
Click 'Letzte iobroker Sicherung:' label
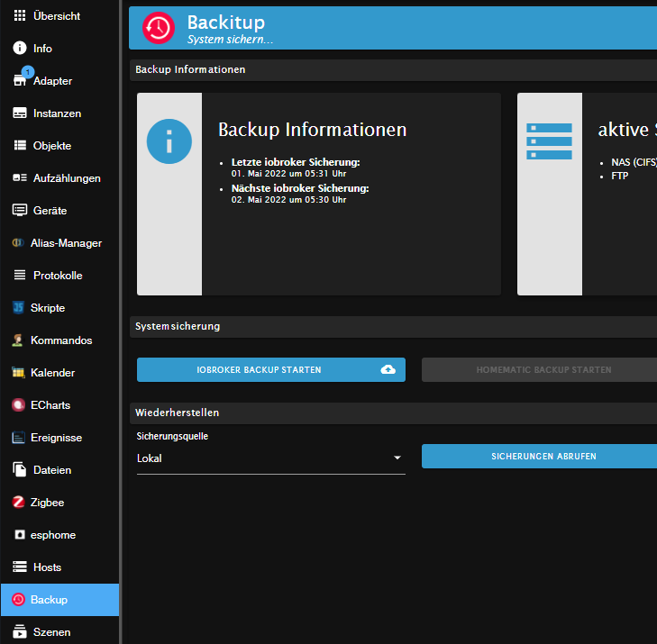coord(296,162)
